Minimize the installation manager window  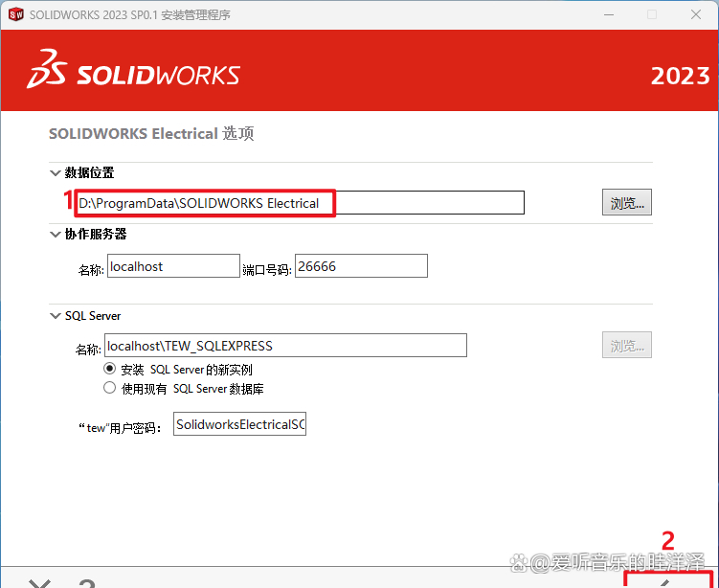(609, 14)
